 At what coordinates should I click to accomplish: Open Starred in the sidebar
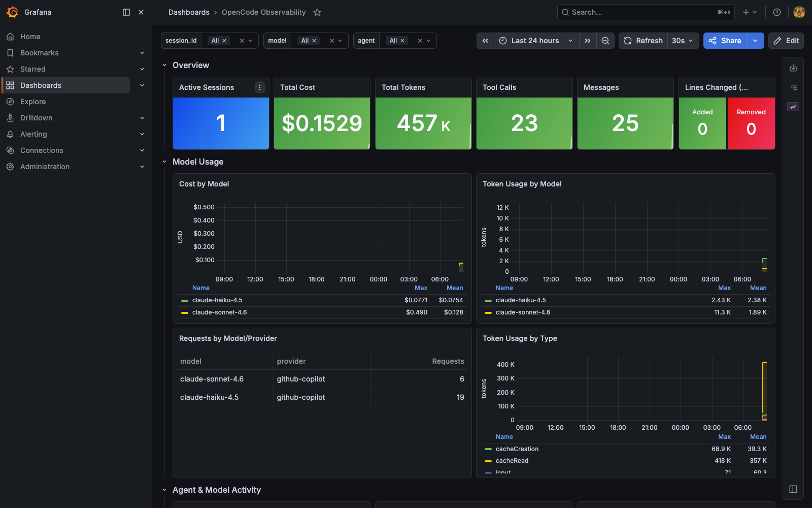(x=32, y=69)
